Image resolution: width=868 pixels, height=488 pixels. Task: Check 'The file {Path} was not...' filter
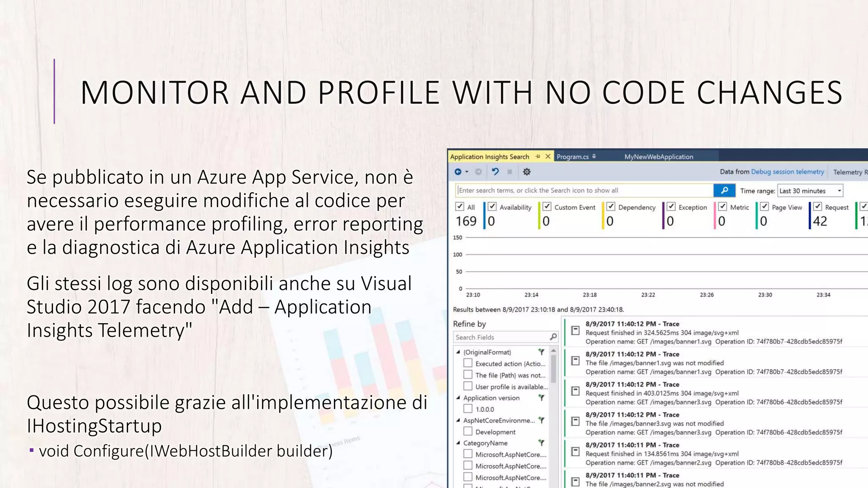[468, 374]
